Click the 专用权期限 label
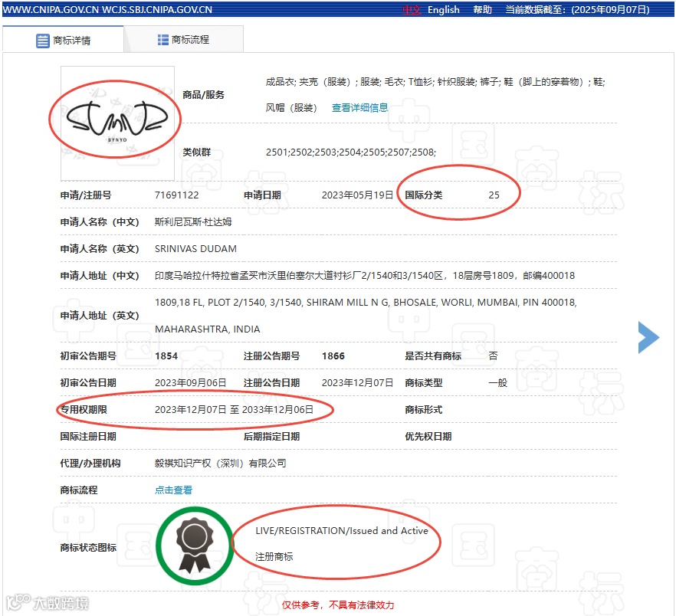This screenshot has height=616, width=676. tap(84, 409)
